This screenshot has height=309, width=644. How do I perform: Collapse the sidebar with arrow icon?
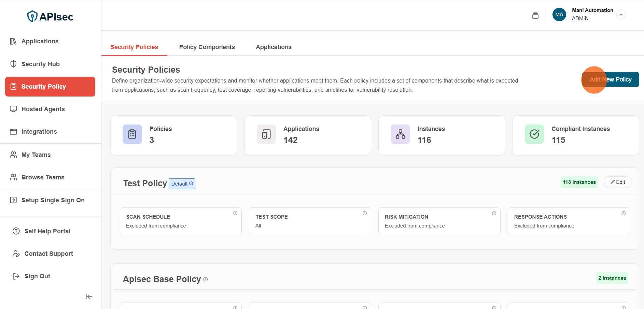point(89,297)
